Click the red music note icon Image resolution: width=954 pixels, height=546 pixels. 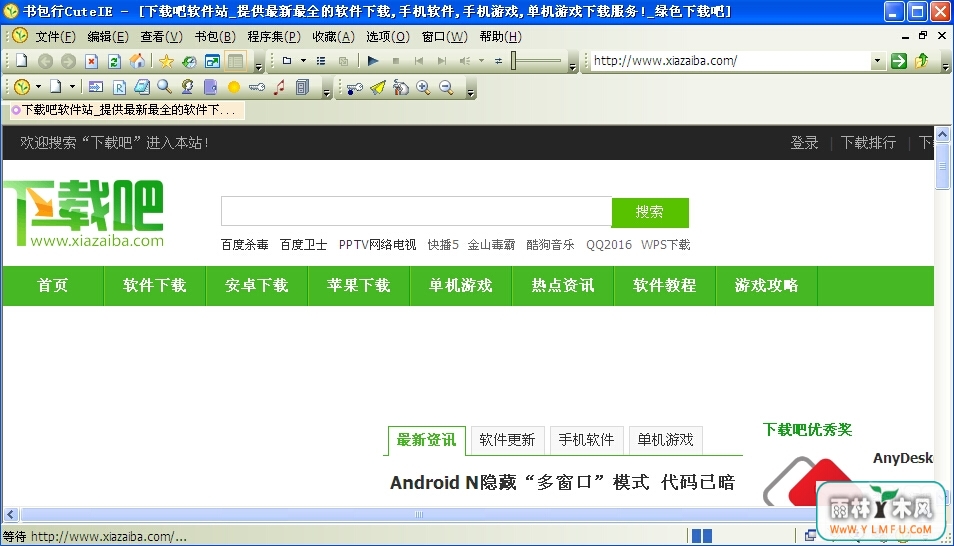pyautogui.click(x=279, y=87)
